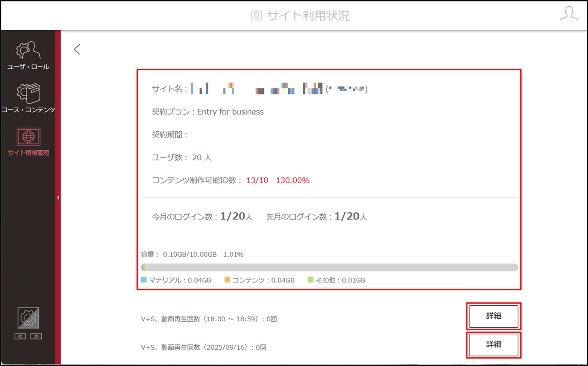Viewport: 588px width, 366px height.
Task: Click the Entry for business plan text
Action: (230, 112)
